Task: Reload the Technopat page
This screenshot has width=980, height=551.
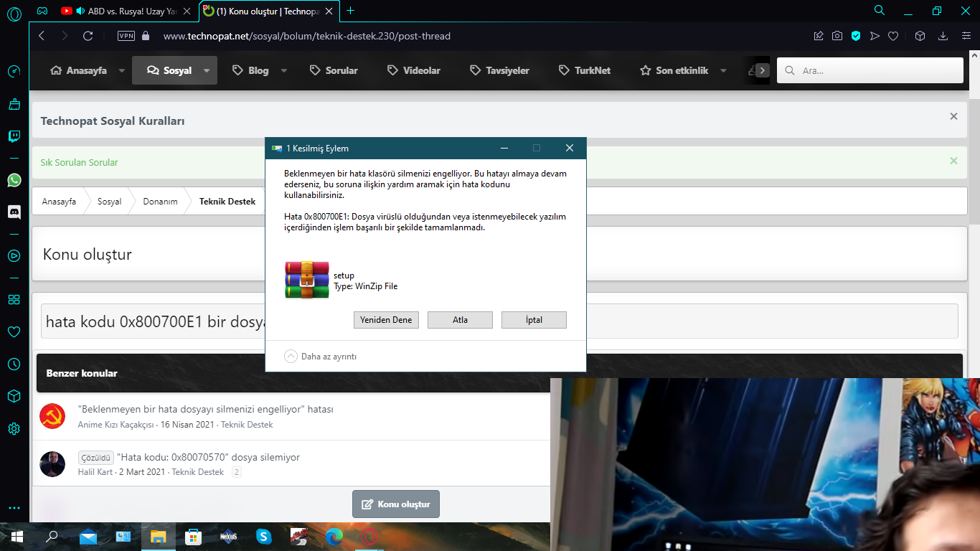Action: click(x=88, y=36)
